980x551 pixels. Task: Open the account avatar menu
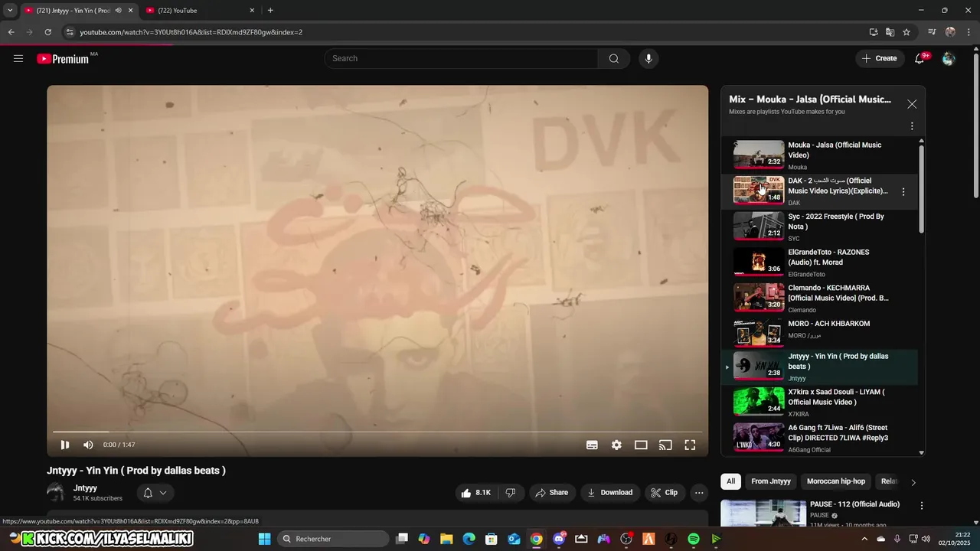click(x=949, y=58)
